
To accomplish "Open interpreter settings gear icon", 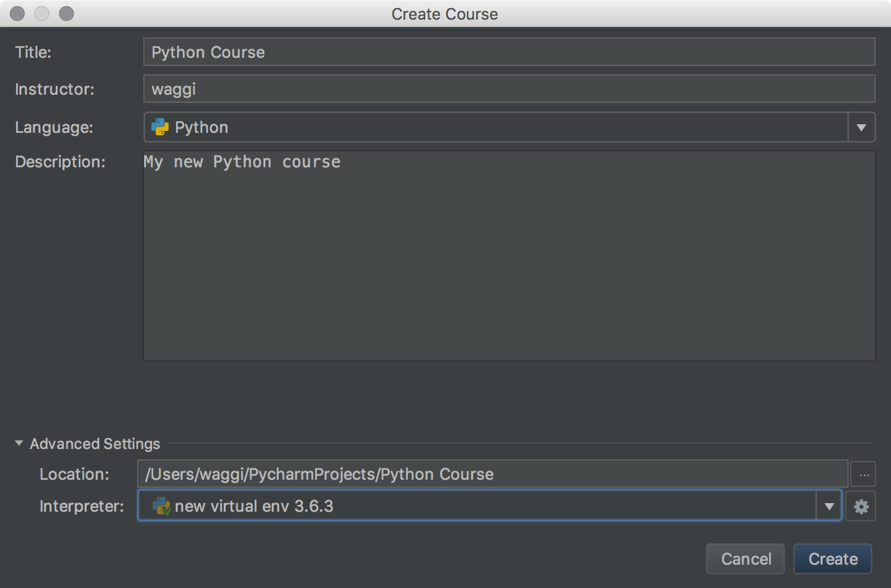I will pyautogui.click(x=861, y=506).
